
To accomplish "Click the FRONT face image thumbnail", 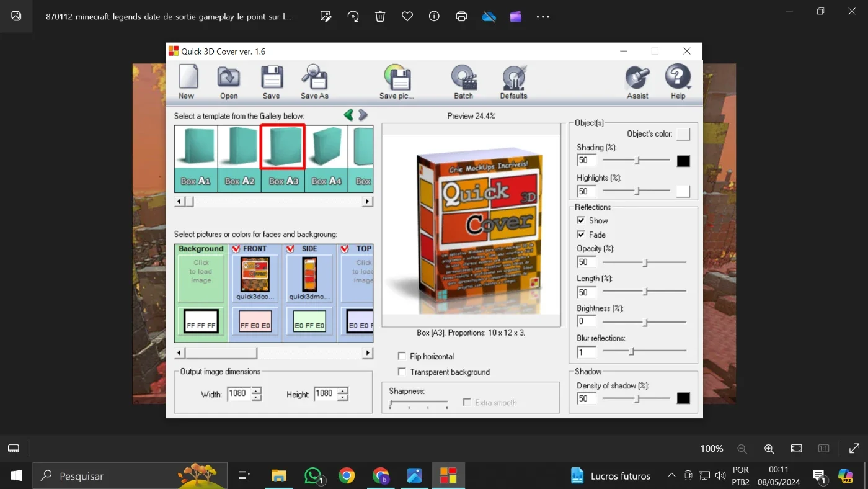I will click(x=255, y=275).
